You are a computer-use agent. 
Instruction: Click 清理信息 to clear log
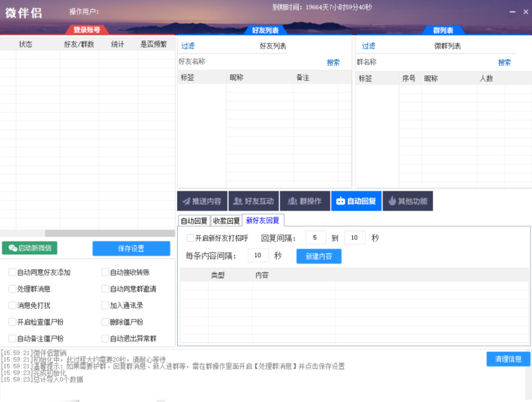[x=508, y=359]
